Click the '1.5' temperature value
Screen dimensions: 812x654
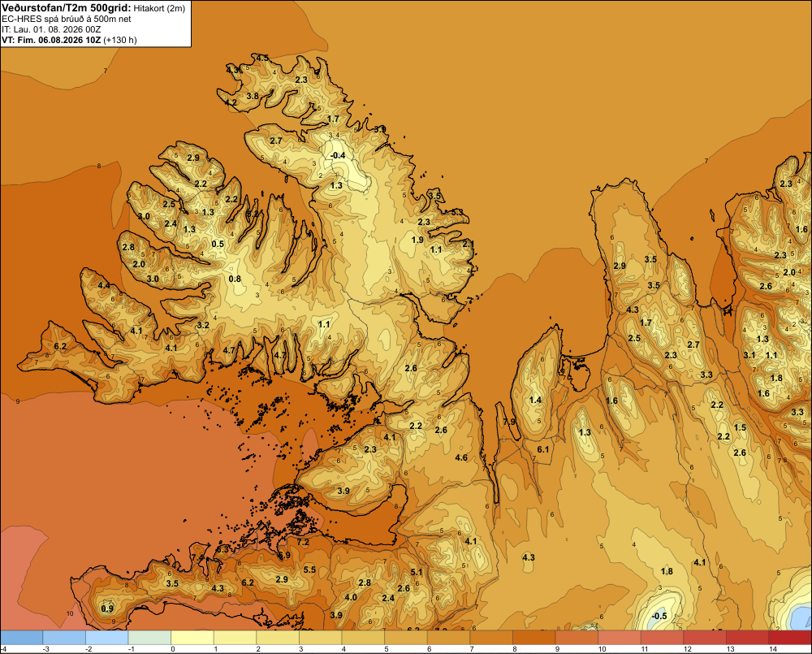coord(740,427)
